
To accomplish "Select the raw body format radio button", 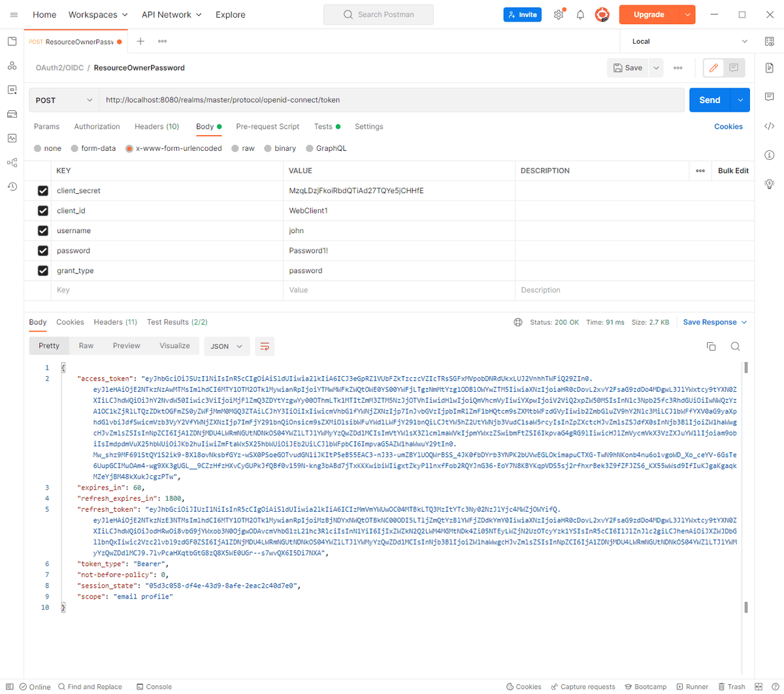I will (x=233, y=148).
